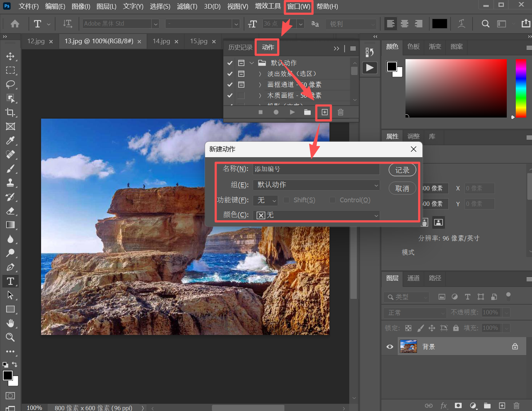Click the 记录 button

pyautogui.click(x=402, y=170)
